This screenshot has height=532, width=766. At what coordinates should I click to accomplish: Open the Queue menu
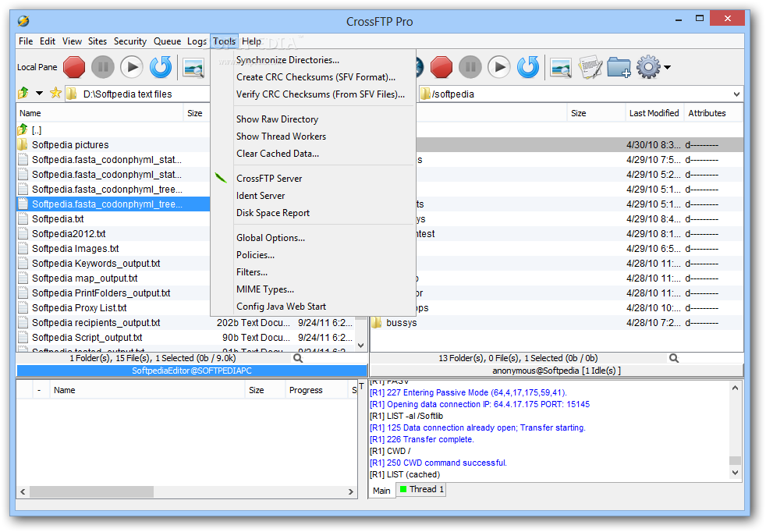point(167,41)
